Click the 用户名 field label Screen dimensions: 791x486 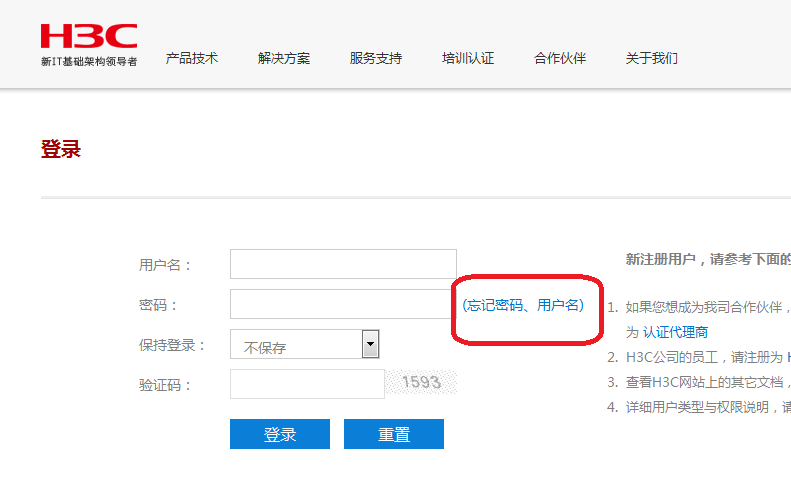pyautogui.click(x=165, y=265)
